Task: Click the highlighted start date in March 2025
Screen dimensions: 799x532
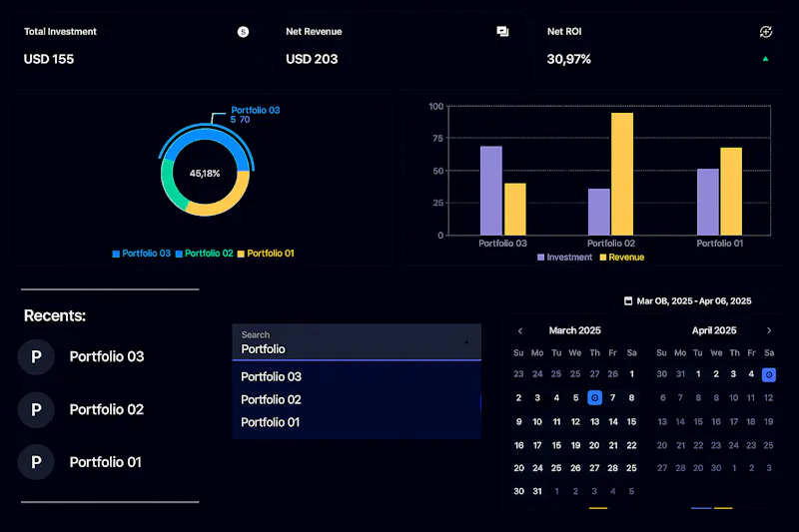Action: (594, 397)
